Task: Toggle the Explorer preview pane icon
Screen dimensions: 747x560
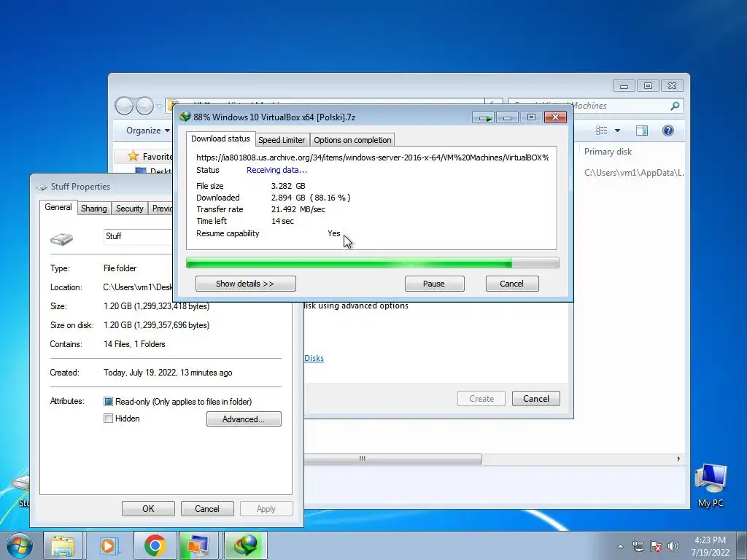Action: point(642,131)
